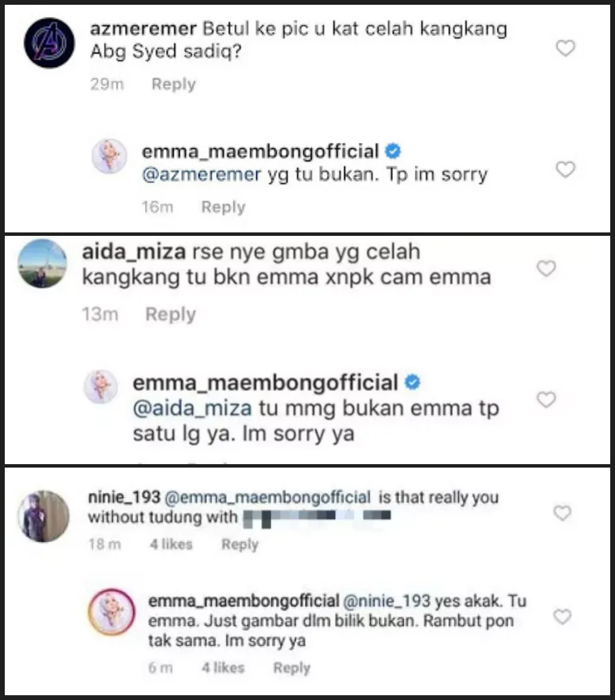Tap heart on aida_miza's comment
This screenshot has height=700, width=615.
tap(546, 268)
